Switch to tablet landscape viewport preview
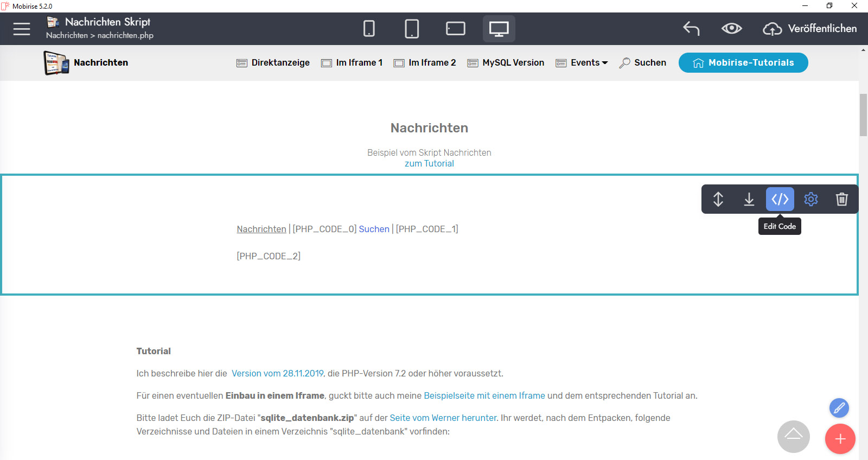The image size is (868, 460). coord(455,29)
